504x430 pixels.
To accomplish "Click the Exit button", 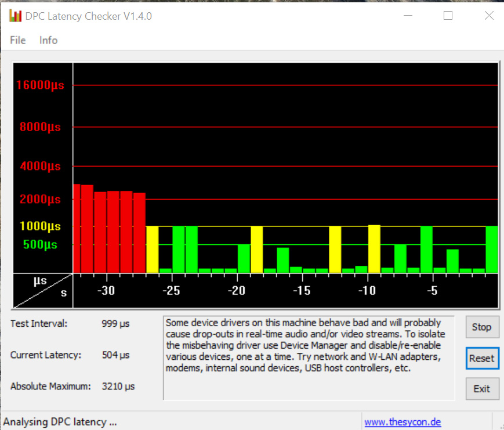I will (x=481, y=389).
